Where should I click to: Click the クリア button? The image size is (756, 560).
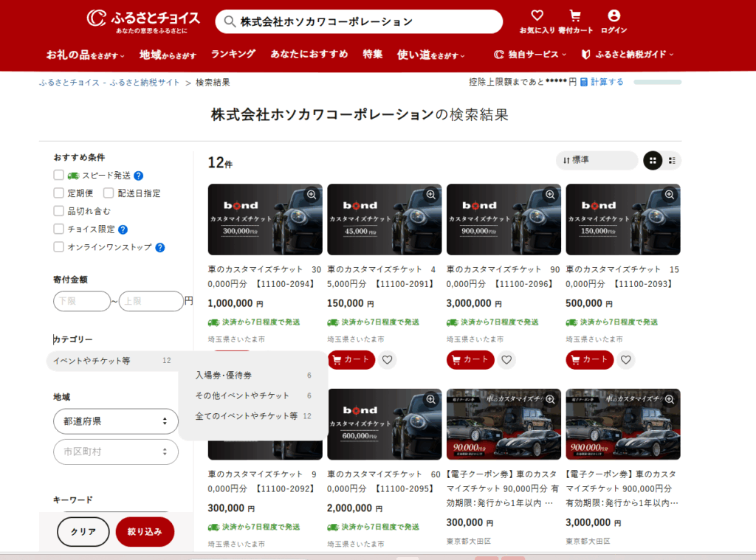[83, 532]
